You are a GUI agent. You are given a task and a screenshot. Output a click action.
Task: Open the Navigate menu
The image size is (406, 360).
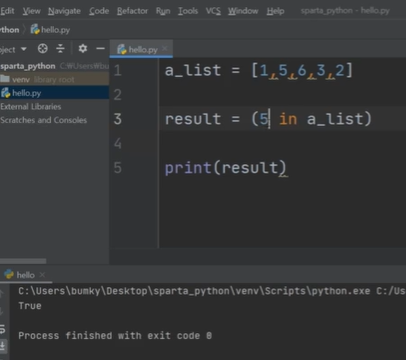(64, 11)
